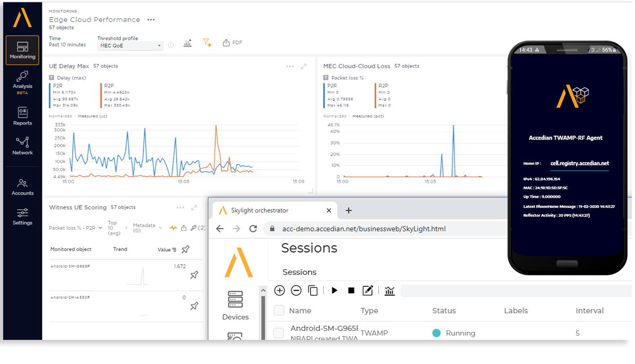Click the browser address bar URL
The height and width of the screenshot is (364, 635).
point(364,229)
